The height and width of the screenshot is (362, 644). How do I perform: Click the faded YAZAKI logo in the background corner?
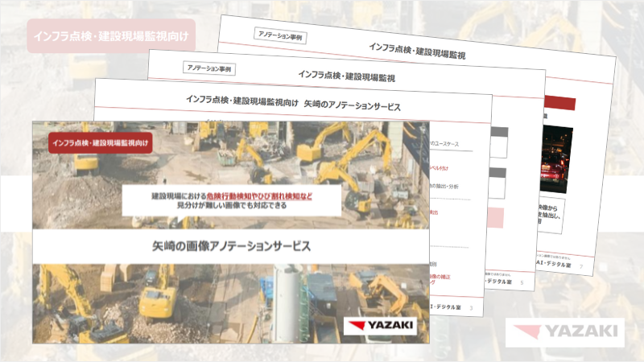point(565,332)
